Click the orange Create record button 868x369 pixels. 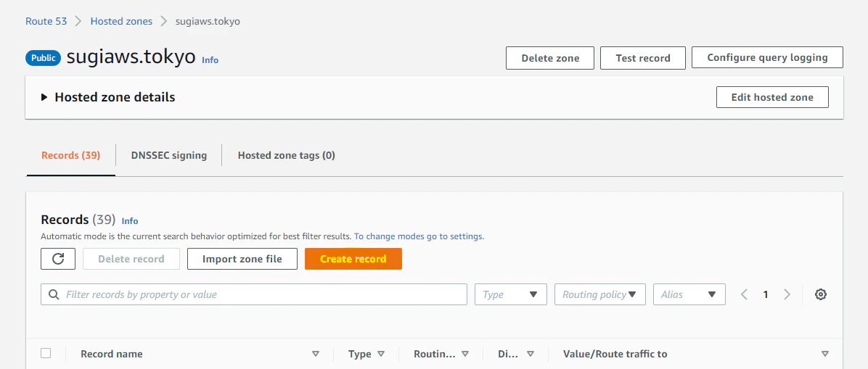click(353, 259)
